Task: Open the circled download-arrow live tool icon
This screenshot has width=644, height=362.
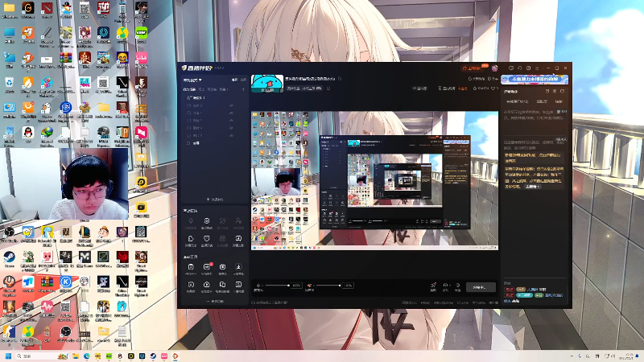Action: [x=238, y=269]
